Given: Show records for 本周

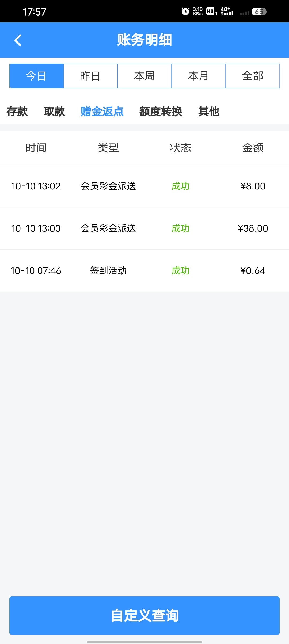Looking at the screenshot, I should (x=144, y=76).
